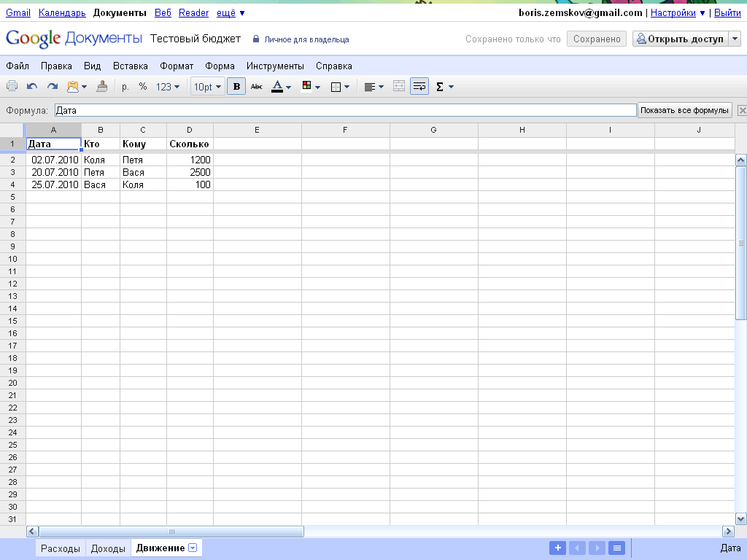Open the Формат menu
This screenshot has width=747, height=560.
click(x=177, y=66)
